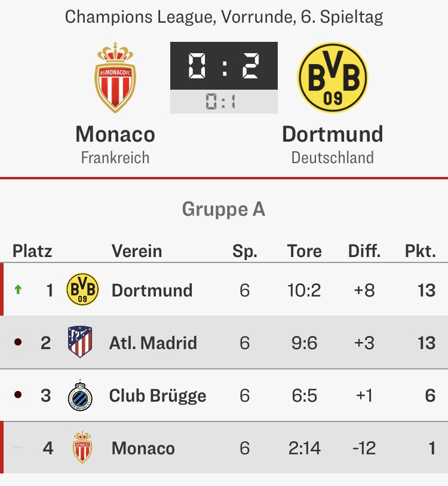Click the 0:1 halftime score
This screenshot has width=448, height=486.
(224, 102)
